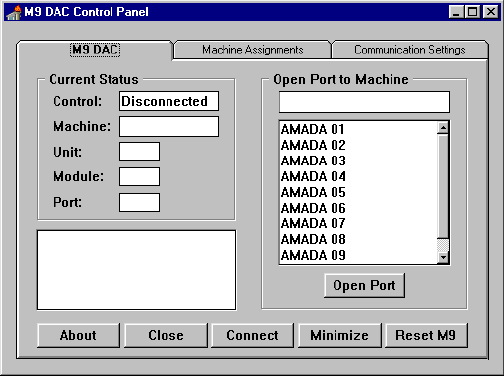Select AMADA 06 in the machine list

point(358,208)
